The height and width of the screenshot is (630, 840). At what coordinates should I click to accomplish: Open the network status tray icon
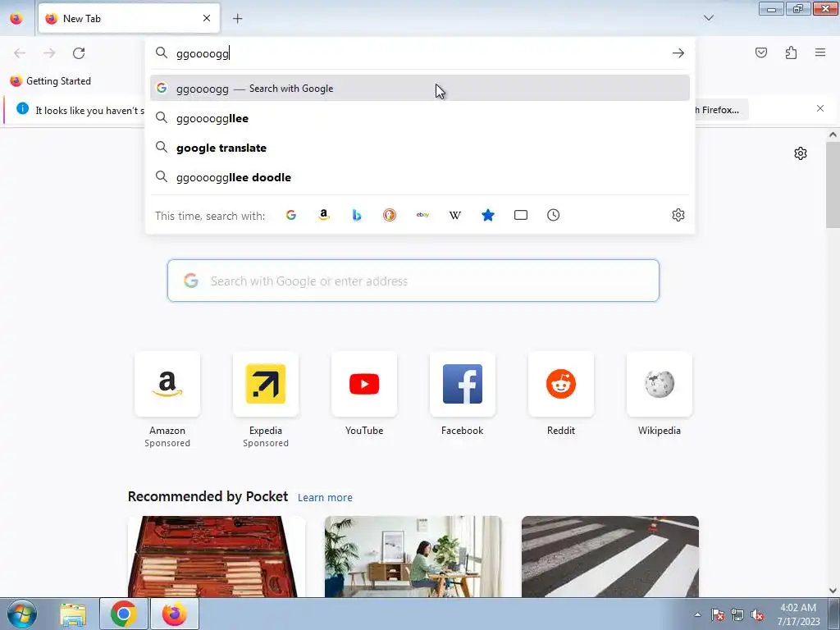737,615
